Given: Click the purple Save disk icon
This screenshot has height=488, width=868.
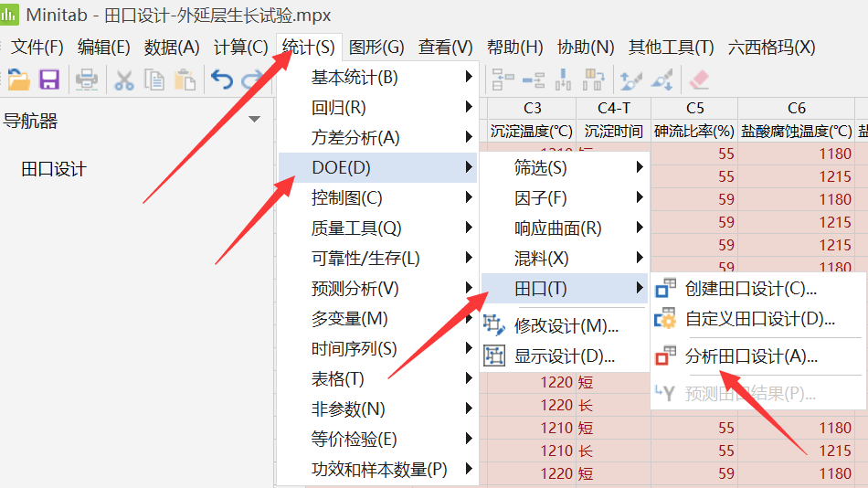Looking at the screenshot, I should coord(49,80).
